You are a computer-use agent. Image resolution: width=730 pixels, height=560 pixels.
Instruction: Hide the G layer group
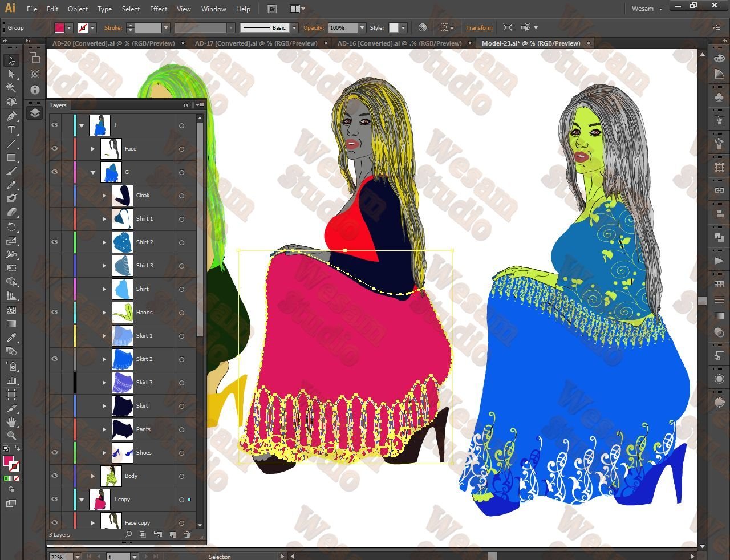coord(55,172)
